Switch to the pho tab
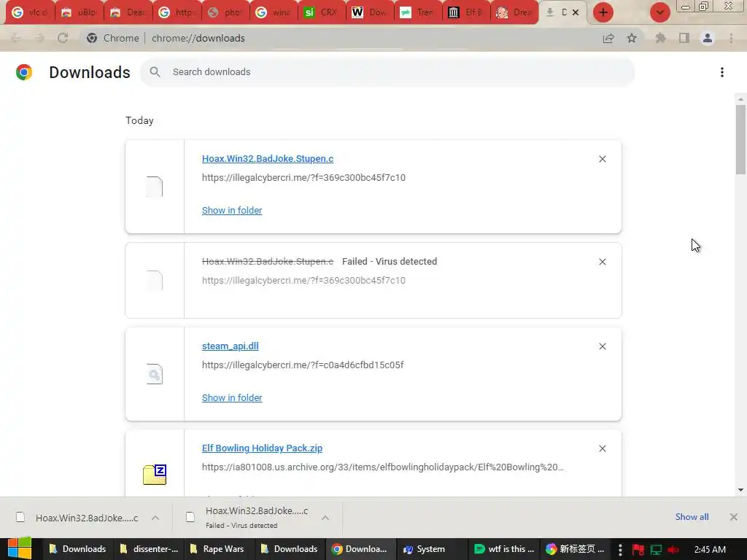Image resolution: width=747 pixels, height=560 pixels. click(226, 12)
